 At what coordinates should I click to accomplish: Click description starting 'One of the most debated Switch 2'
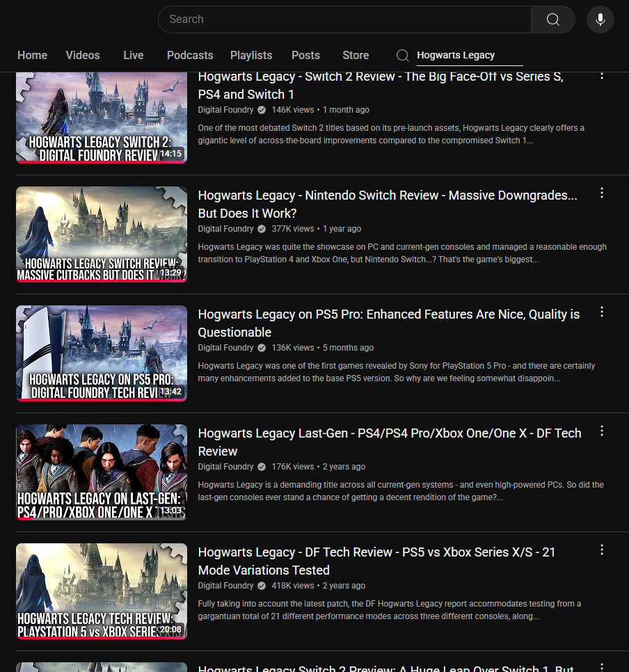[391, 134]
